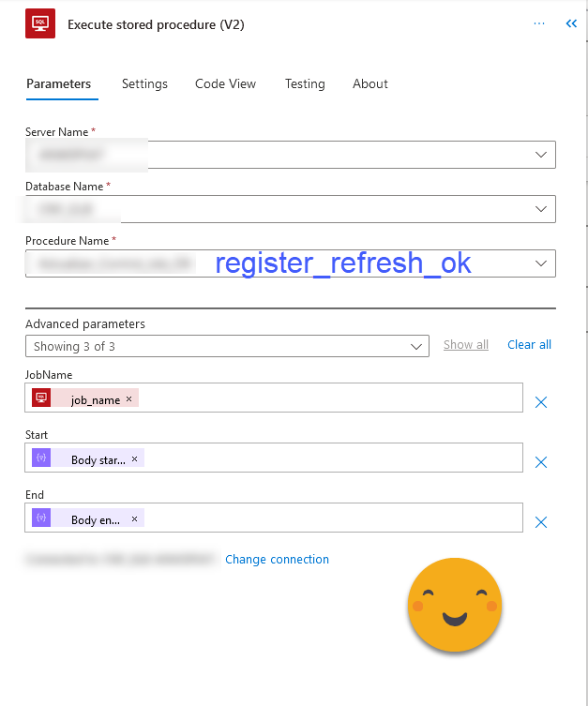Open the Testing tab
The height and width of the screenshot is (706, 588).
pyautogui.click(x=305, y=83)
